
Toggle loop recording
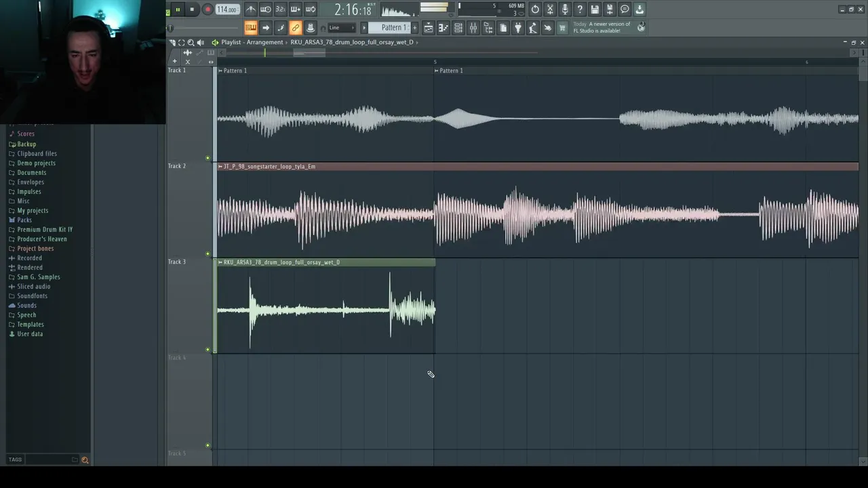[x=311, y=9]
